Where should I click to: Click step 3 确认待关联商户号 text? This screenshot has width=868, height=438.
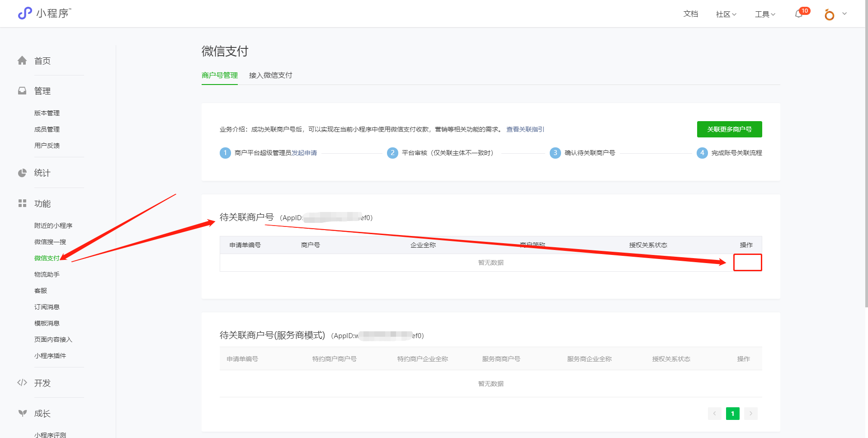tap(590, 153)
